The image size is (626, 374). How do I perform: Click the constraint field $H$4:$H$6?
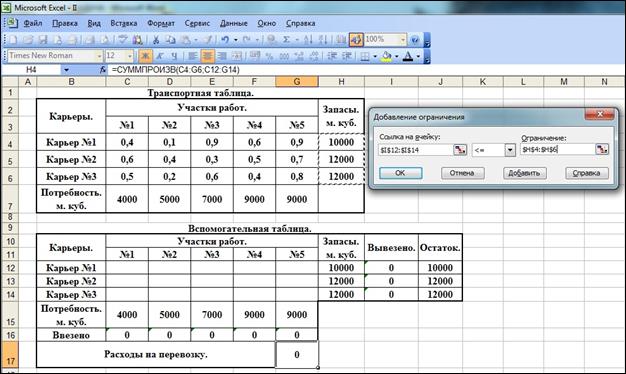pos(557,150)
